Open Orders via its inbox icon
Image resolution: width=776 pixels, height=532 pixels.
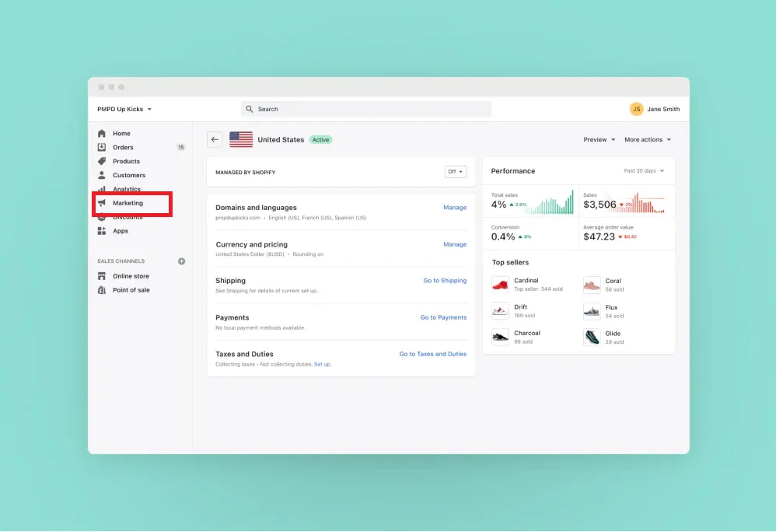pos(102,148)
